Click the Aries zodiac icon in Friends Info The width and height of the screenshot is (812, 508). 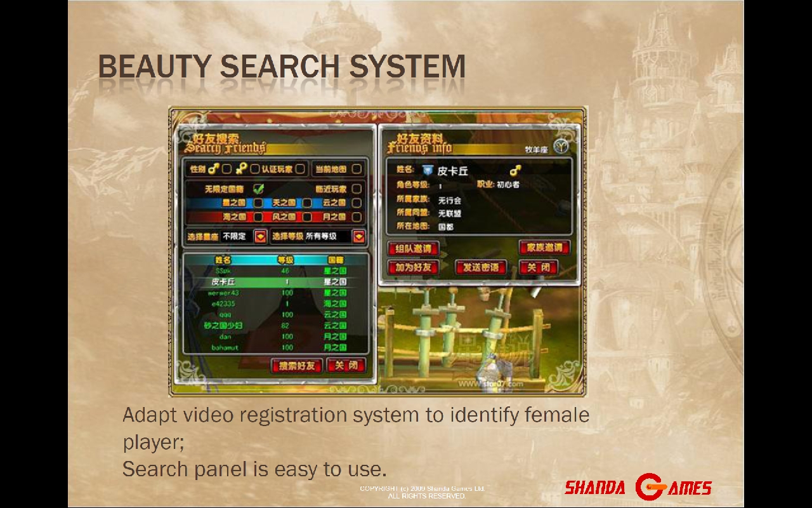click(560, 147)
